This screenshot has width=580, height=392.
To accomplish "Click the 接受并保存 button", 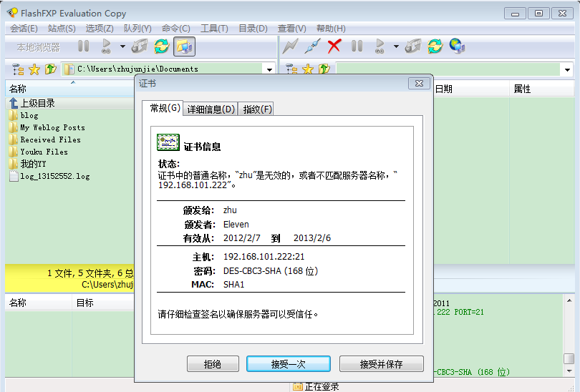I will [382, 364].
